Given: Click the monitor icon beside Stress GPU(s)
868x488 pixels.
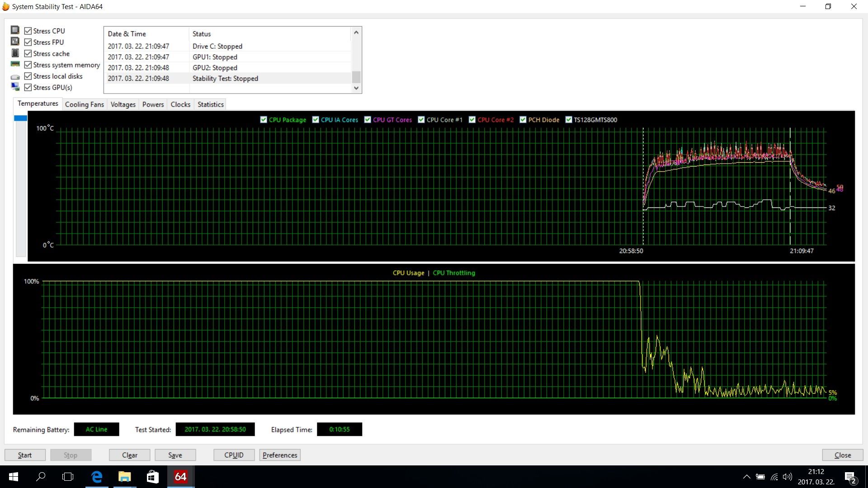Looking at the screenshot, I should tap(15, 87).
